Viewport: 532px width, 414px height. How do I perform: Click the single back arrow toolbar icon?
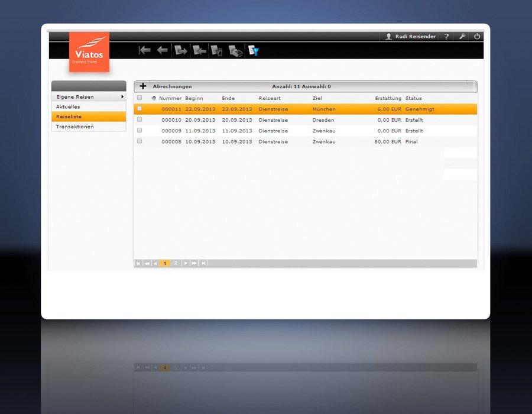163,50
